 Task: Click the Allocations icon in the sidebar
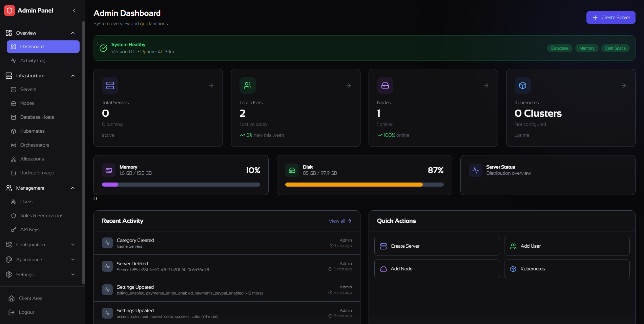(13, 159)
